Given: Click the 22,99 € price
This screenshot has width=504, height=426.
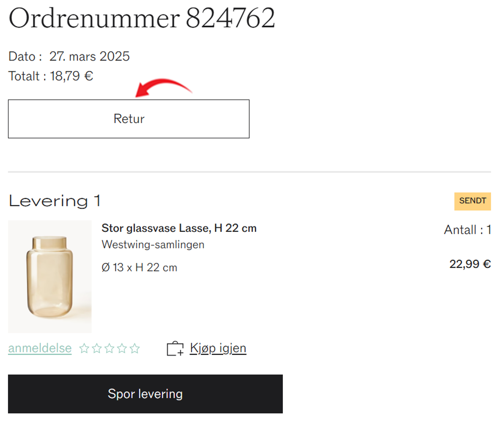Looking at the screenshot, I should pyautogui.click(x=470, y=264).
